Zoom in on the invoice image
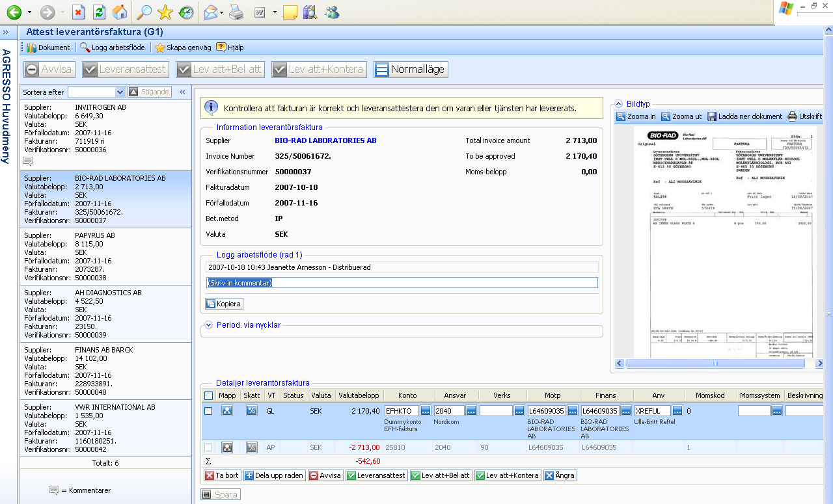Screen dimensions: 833x504 [636, 116]
